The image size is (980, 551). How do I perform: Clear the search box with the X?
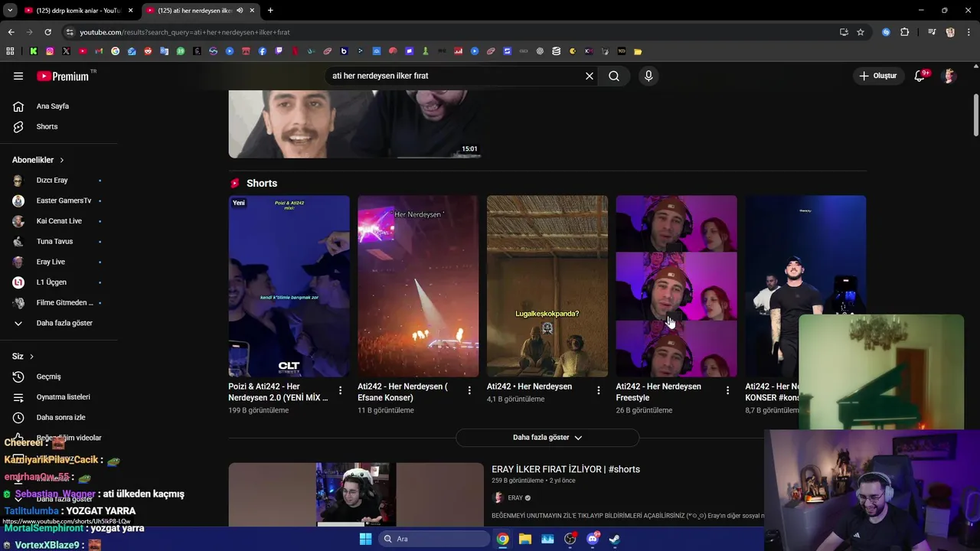click(590, 76)
